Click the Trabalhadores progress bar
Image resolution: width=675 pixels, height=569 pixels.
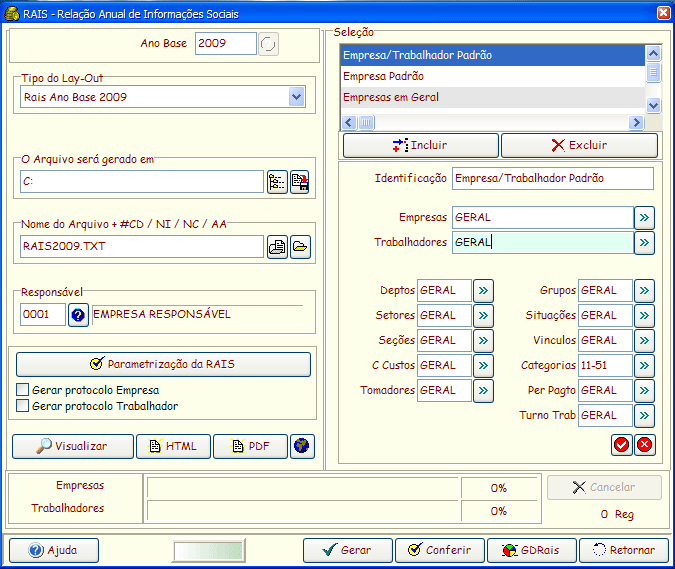point(303,511)
